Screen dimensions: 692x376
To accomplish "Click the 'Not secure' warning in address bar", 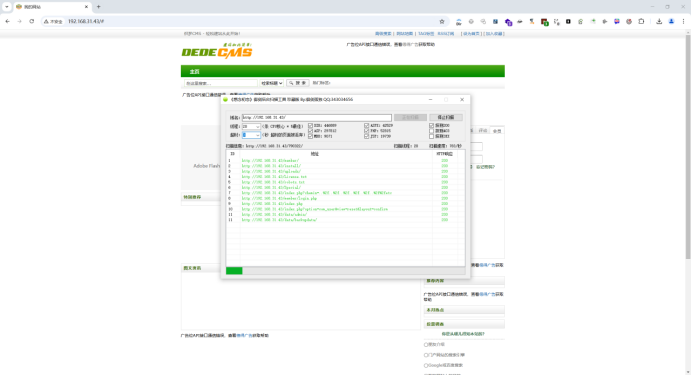I will [53, 21].
